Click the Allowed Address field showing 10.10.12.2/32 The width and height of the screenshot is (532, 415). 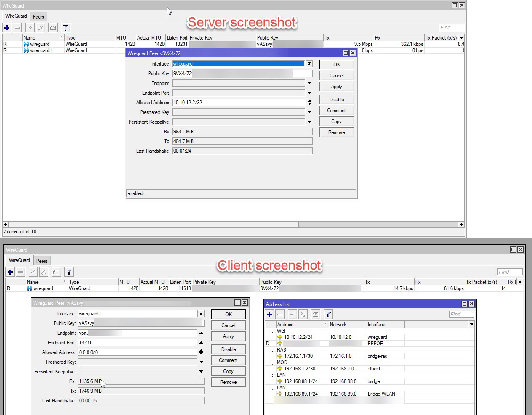[238, 103]
